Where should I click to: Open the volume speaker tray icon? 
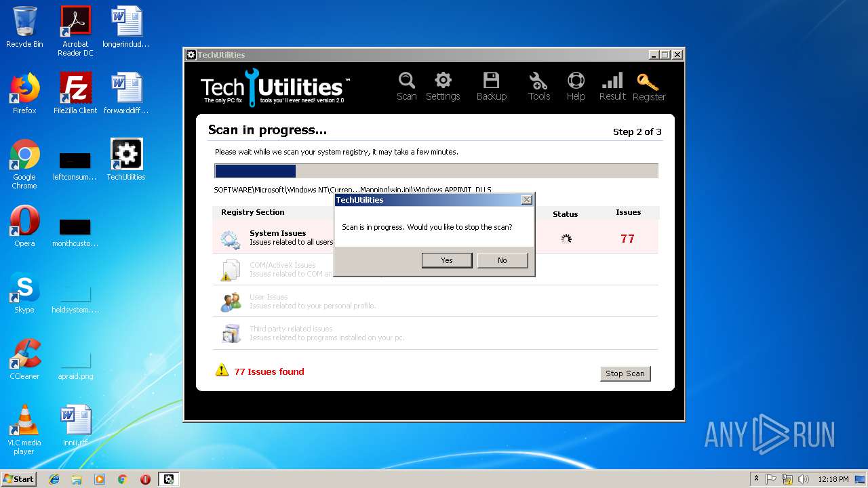tap(803, 479)
